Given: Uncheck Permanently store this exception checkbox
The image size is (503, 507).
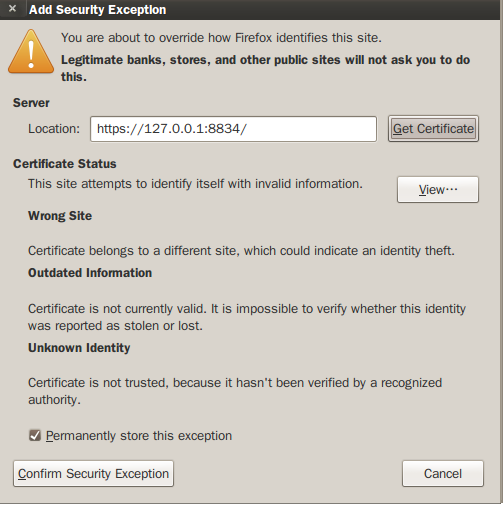Looking at the screenshot, I should [35, 436].
